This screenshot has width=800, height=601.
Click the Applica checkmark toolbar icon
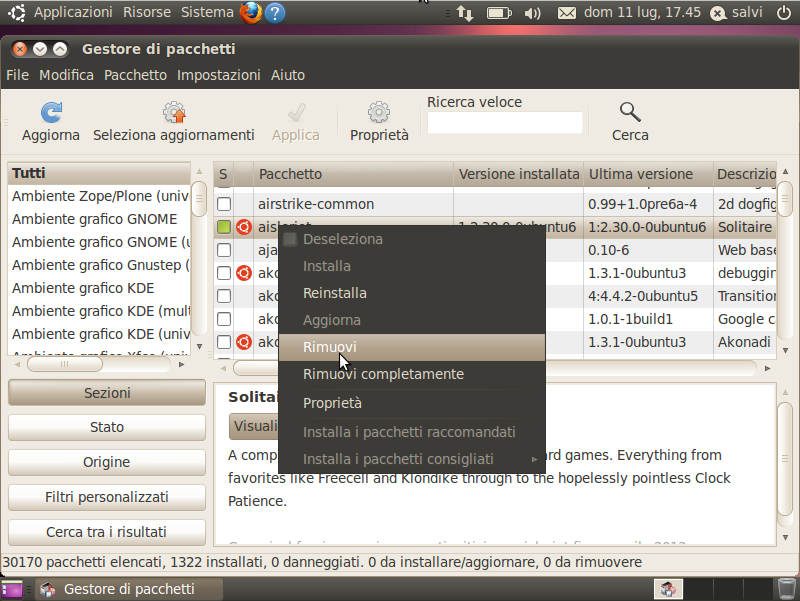tap(296, 113)
